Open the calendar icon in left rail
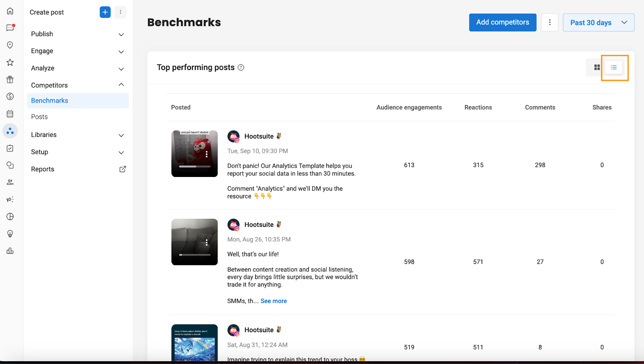The width and height of the screenshot is (644, 364). (x=10, y=114)
